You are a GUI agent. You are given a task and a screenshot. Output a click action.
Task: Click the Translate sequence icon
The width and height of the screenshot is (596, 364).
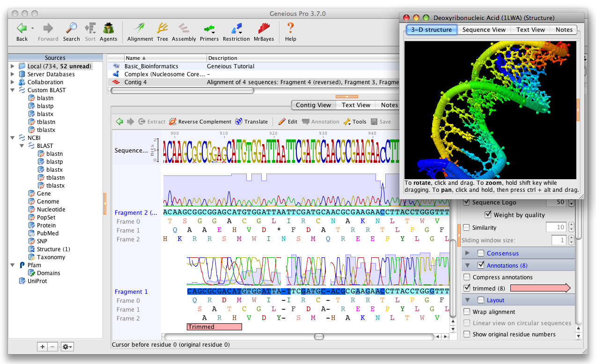pos(251,122)
